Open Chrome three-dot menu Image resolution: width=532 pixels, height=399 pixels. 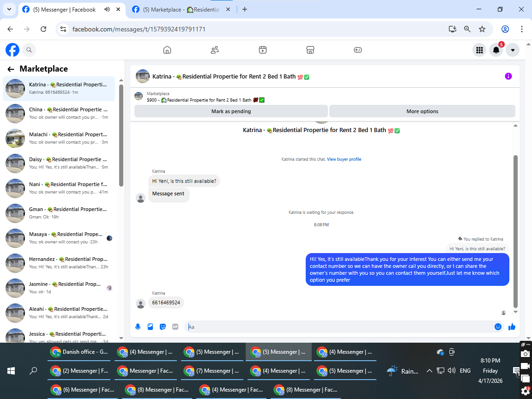coord(522,29)
